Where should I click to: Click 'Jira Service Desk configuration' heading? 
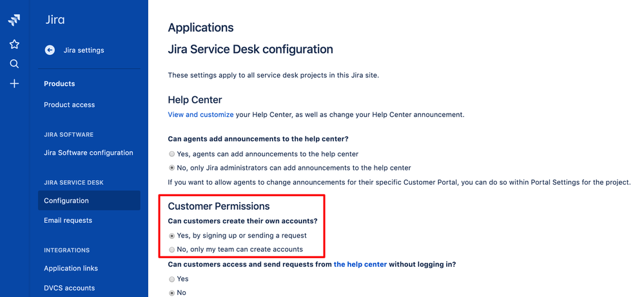pos(251,49)
